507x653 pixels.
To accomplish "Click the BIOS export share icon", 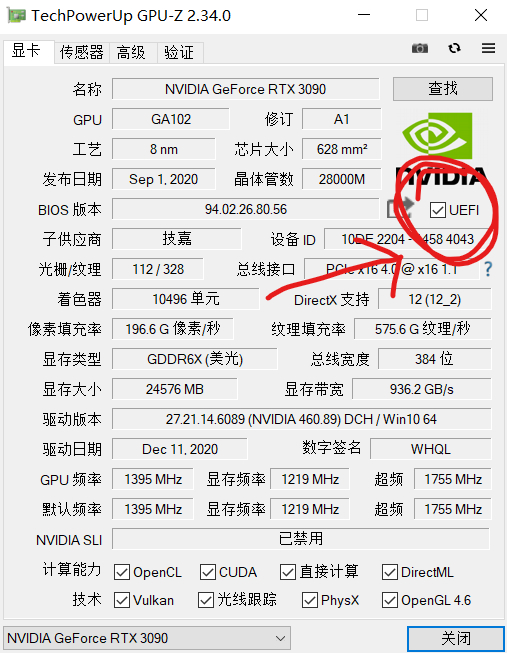I will point(400,208).
